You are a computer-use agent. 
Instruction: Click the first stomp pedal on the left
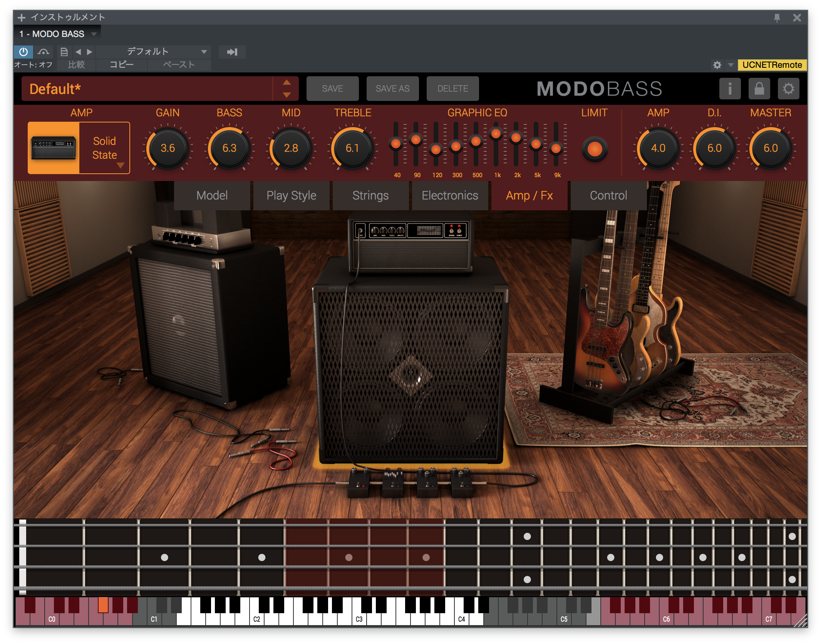[359, 483]
